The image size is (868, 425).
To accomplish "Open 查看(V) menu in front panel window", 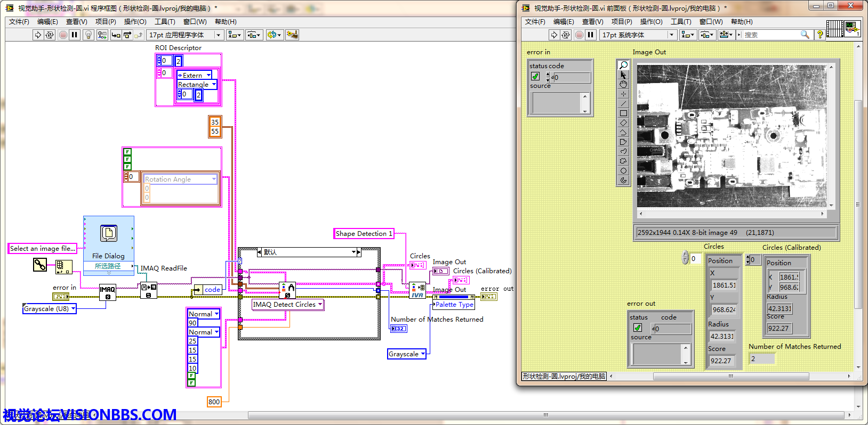I will tap(592, 22).
